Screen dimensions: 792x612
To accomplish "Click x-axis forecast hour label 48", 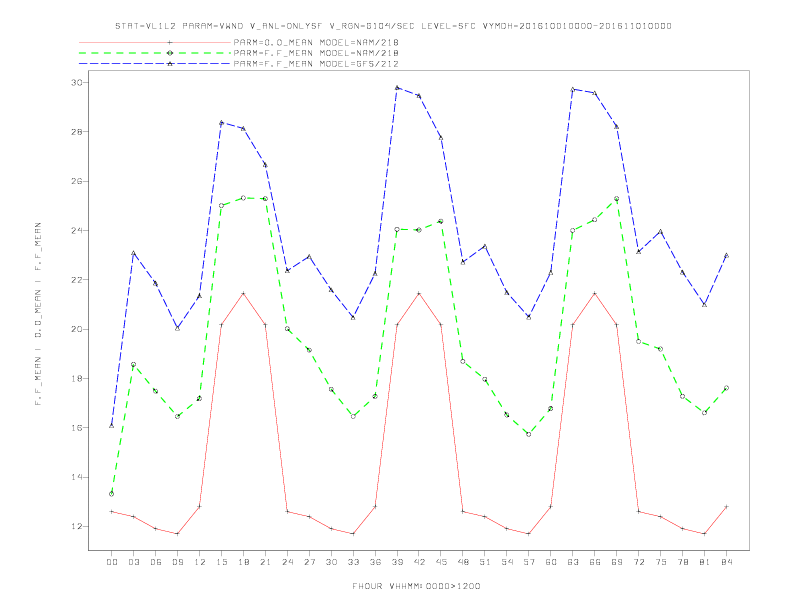I will 463,562.
